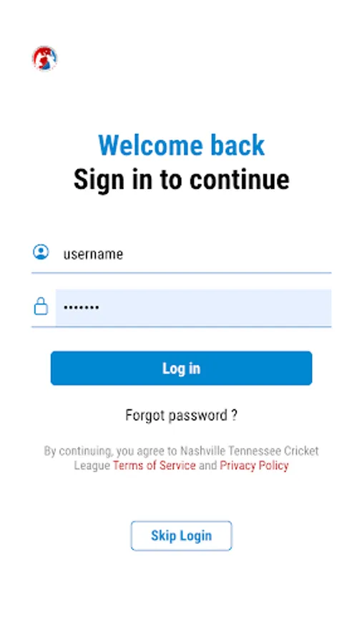
Task: Click the Nashville Tennessee Cricket text
Action: pos(250,451)
